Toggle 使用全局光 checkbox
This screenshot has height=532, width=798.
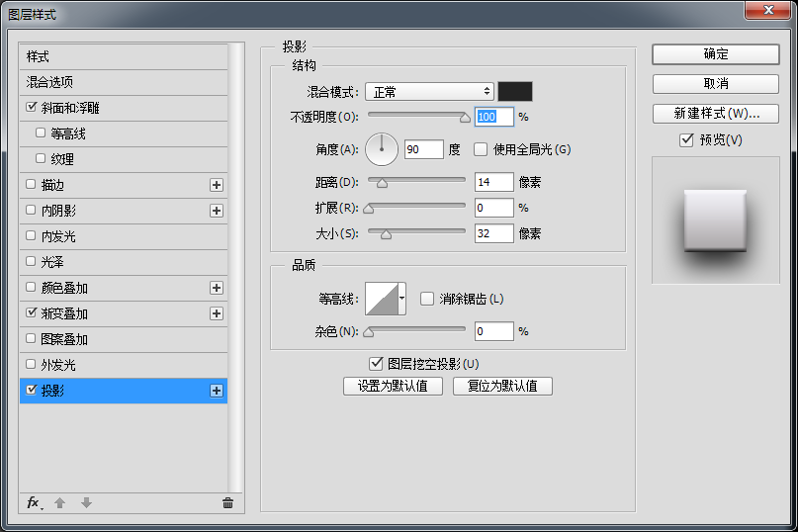pos(481,149)
